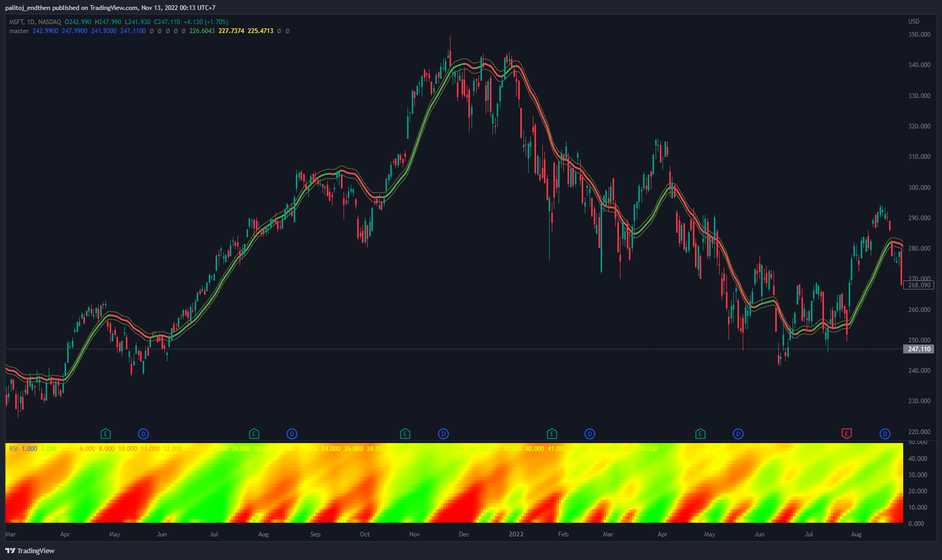Click the USD currency label on the price axis
Image resolution: width=942 pixels, height=560 pixels.
pos(914,21)
